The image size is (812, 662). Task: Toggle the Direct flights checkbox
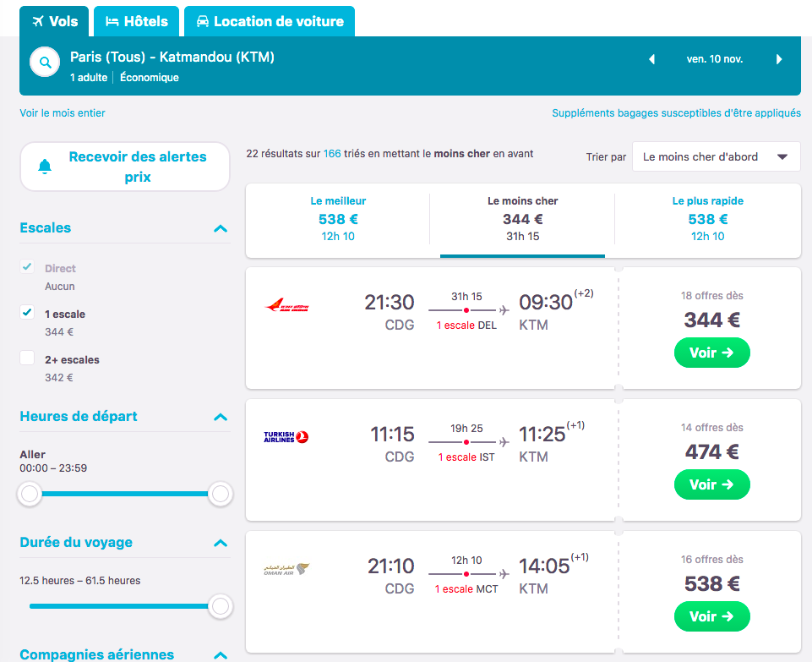click(x=28, y=267)
